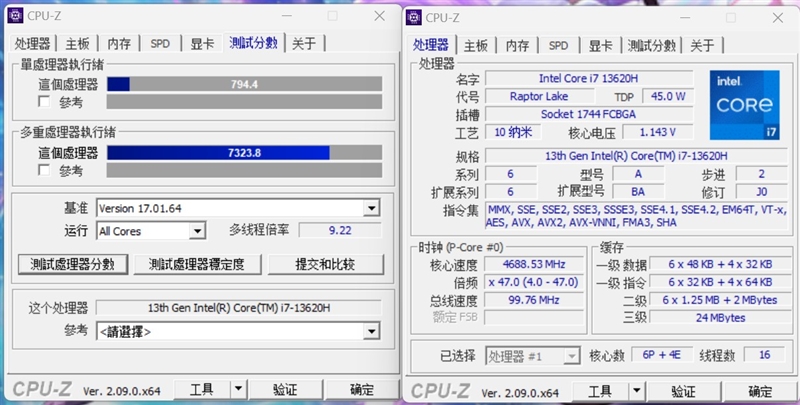Click 二级 cache value 6 x 1.25 MB + 2 MBytes
Image resolution: width=800 pixels, height=405 pixels.
click(x=720, y=300)
